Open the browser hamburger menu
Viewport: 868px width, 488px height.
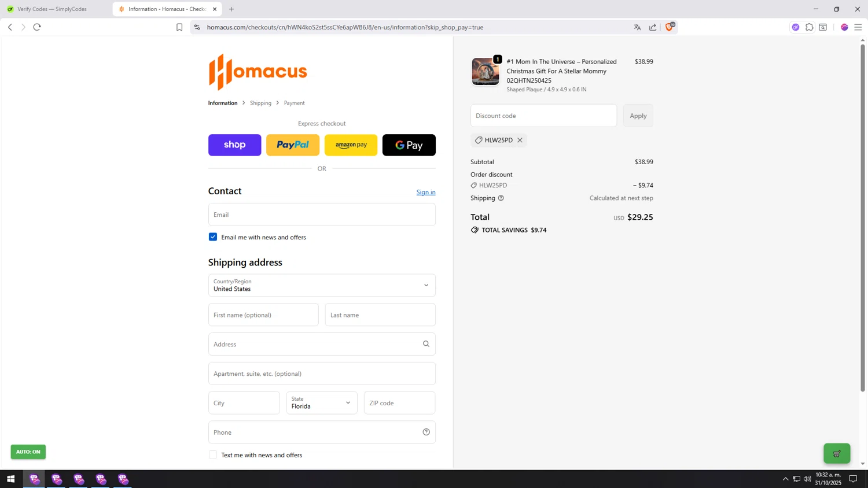[858, 27]
